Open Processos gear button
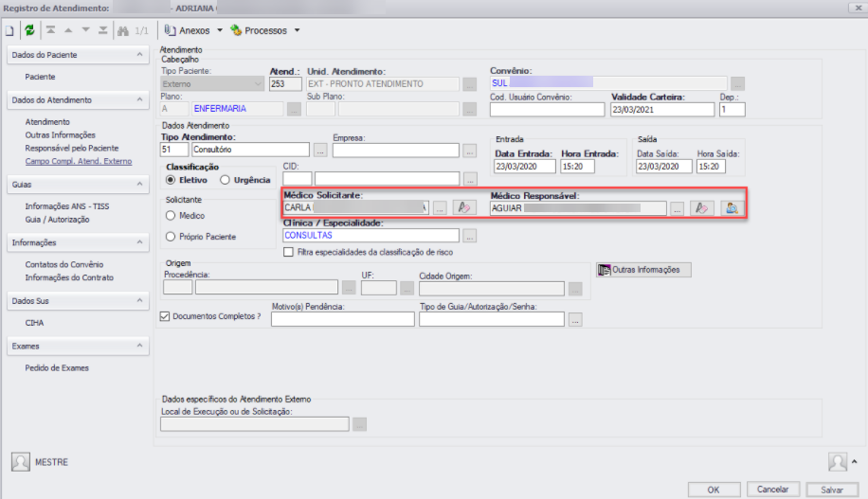 click(x=259, y=30)
